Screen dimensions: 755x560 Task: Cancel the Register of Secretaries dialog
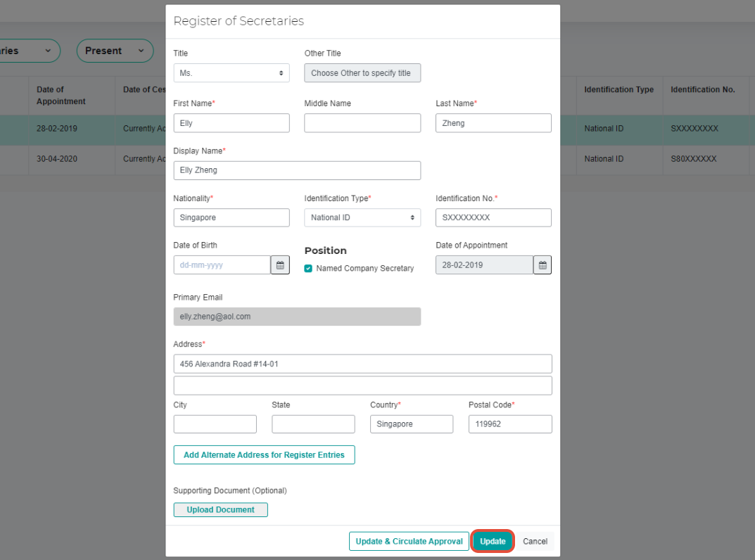[535, 541]
